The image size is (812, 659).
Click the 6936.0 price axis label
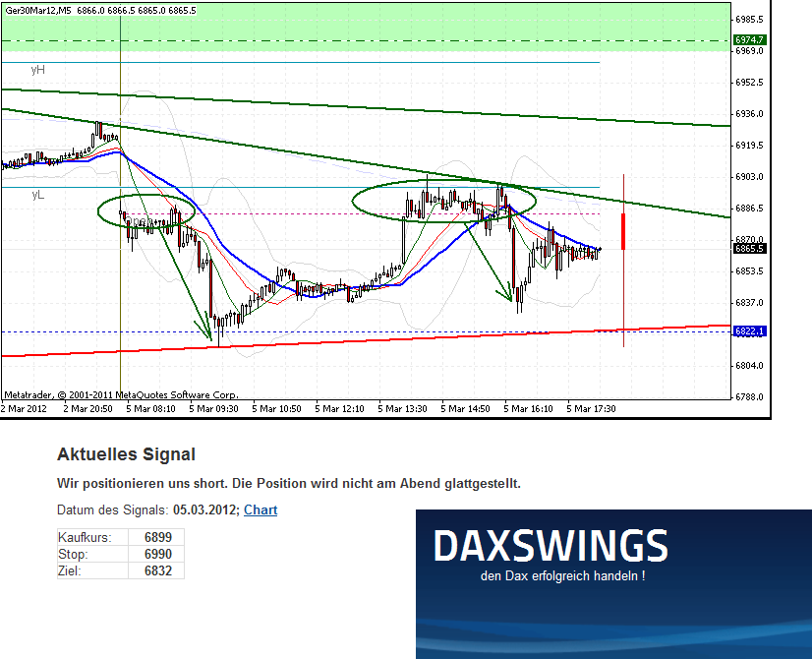[x=749, y=114]
